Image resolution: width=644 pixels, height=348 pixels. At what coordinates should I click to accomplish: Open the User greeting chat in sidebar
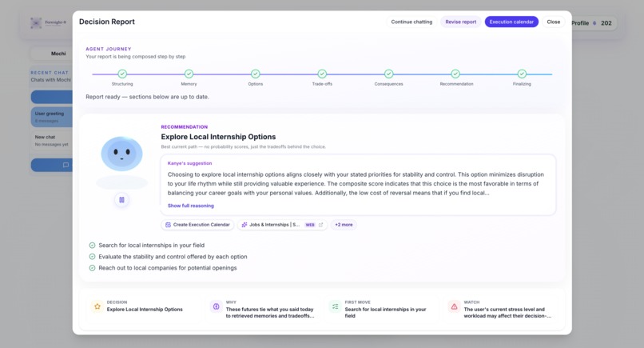tap(52, 117)
